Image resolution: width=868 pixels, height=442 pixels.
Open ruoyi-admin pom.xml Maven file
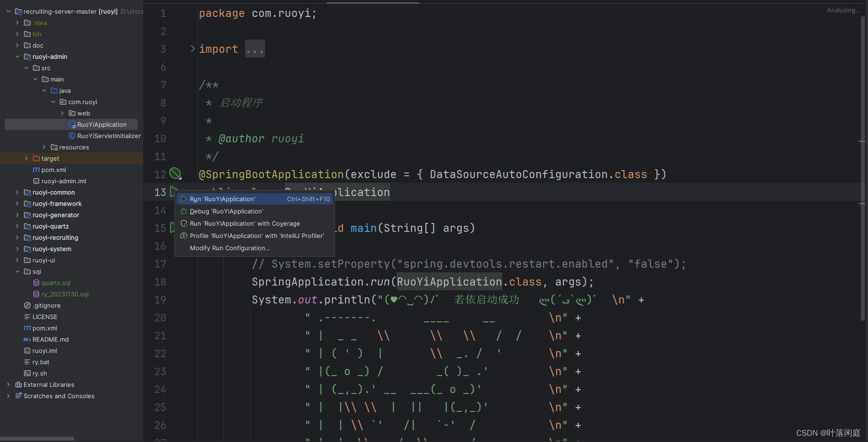click(x=54, y=170)
